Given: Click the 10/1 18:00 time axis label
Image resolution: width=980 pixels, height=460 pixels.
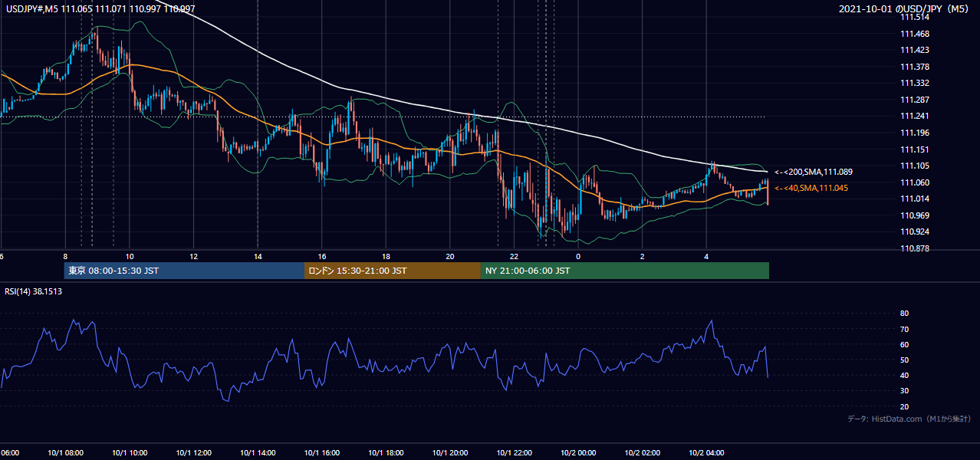Looking at the screenshot, I should 386,453.
